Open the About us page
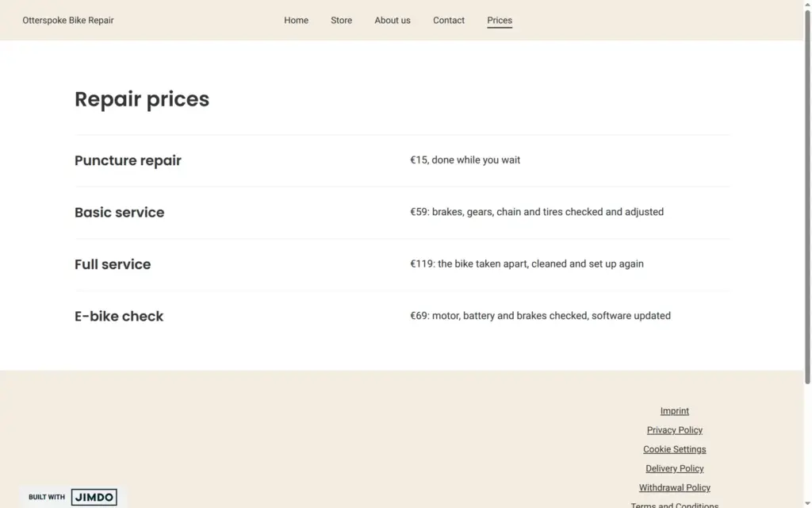The image size is (812, 508). click(392, 20)
